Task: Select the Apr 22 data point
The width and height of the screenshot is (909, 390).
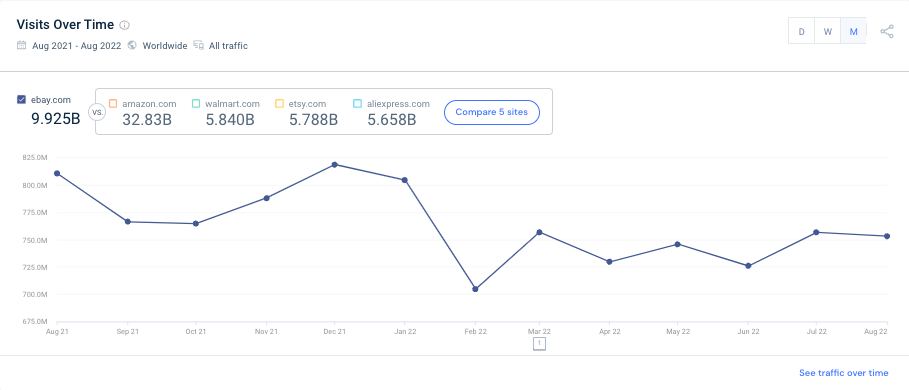Action: 609,262
